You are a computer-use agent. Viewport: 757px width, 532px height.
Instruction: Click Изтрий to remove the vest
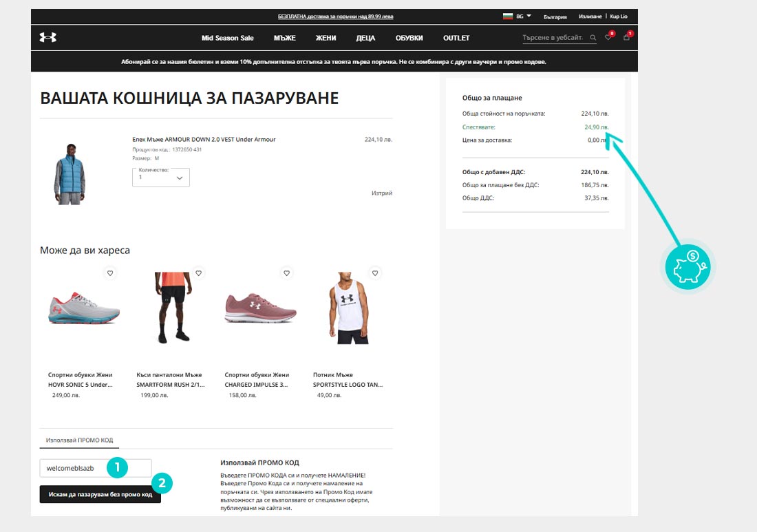tap(382, 193)
